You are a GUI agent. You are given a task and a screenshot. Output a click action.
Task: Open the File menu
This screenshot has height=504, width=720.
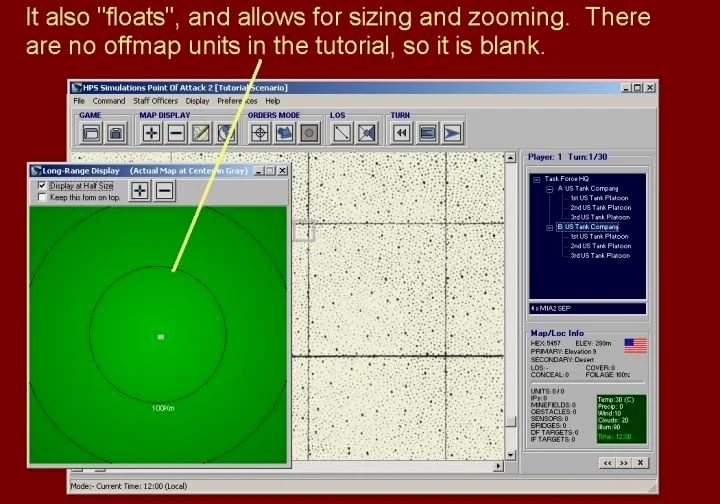pos(79,101)
